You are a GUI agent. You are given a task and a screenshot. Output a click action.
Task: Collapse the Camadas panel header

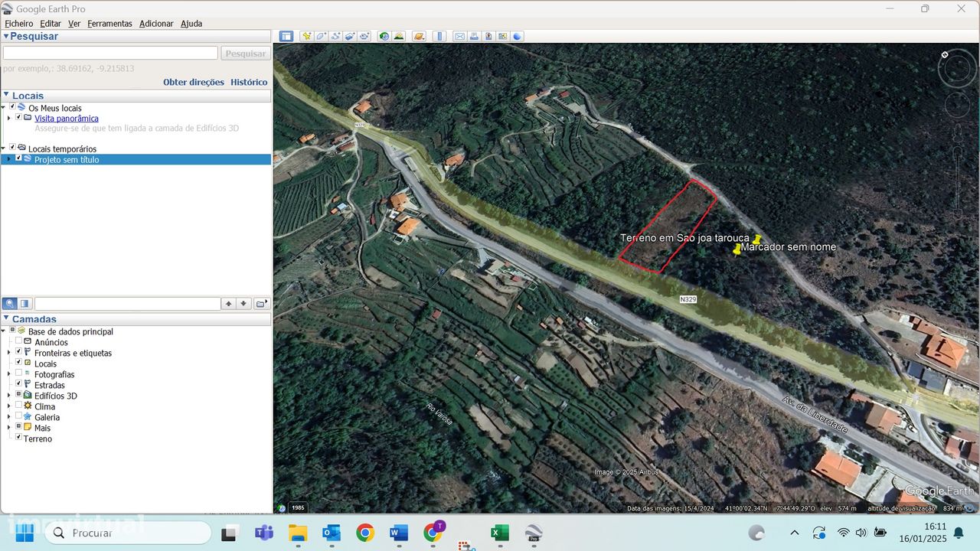tap(6, 318)
